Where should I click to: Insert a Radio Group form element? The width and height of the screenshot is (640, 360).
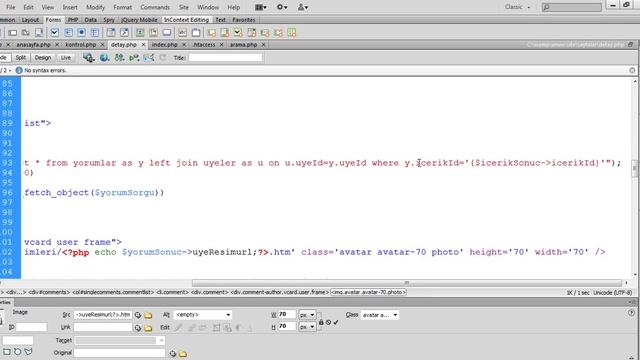95,33
